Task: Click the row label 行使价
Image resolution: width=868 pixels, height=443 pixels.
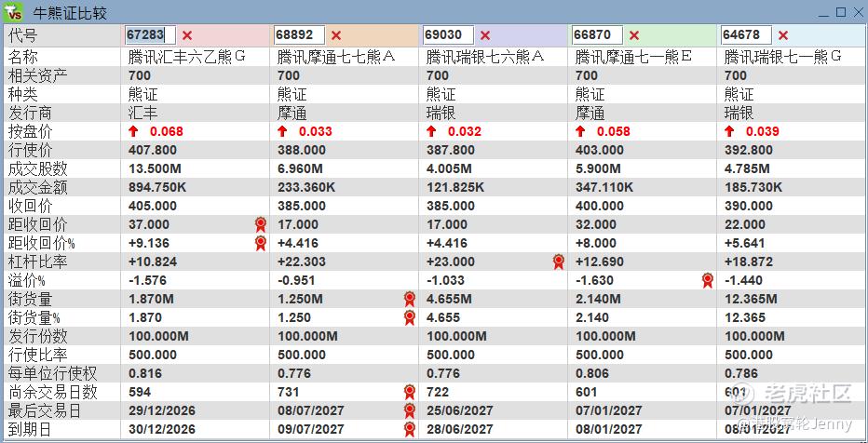Action: coord(31,150)
